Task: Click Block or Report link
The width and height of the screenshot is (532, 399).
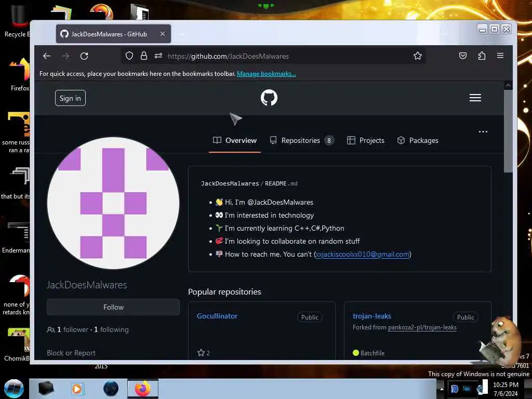Action: pyautogui.click(x=71, y=353)
